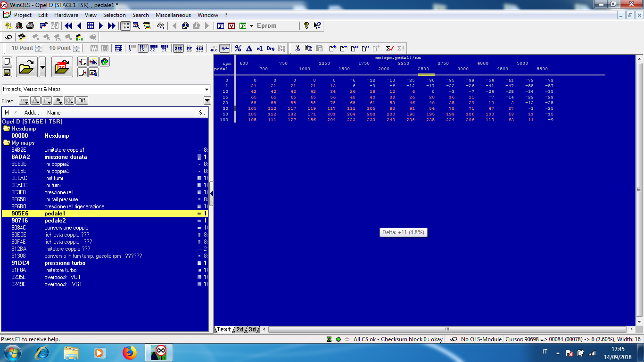Toggle LoHi byte order button
The width and height of the screenshot is (644, 362).
(213, 48)
